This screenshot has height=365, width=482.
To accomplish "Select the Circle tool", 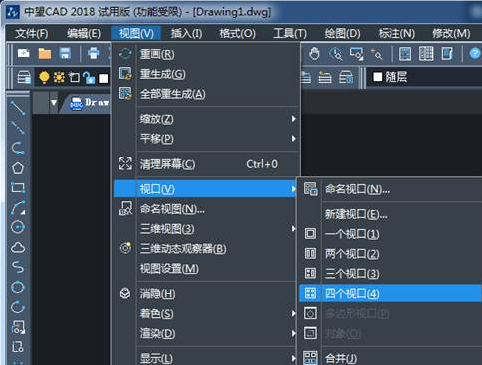I will 18,227.
